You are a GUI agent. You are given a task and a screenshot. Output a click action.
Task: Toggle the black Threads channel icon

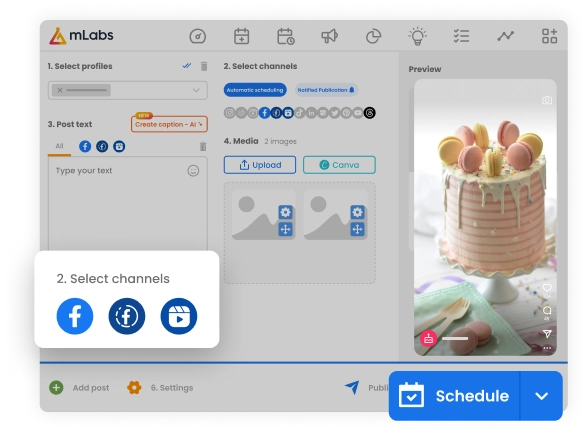(369, 113)
